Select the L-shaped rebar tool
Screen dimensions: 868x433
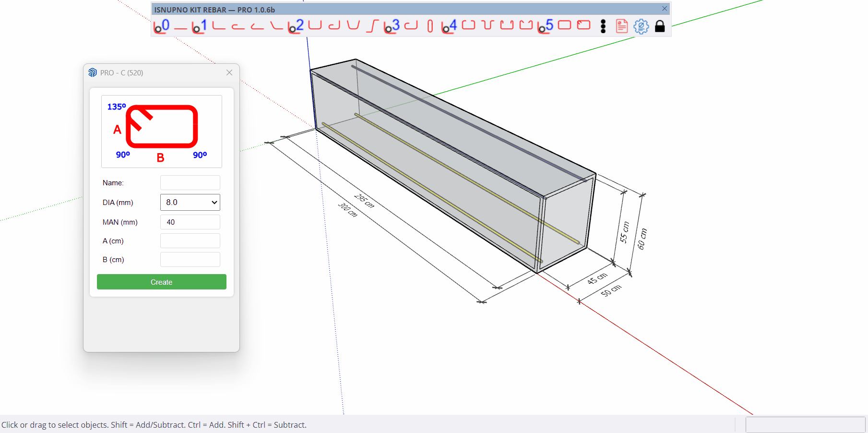219,26
